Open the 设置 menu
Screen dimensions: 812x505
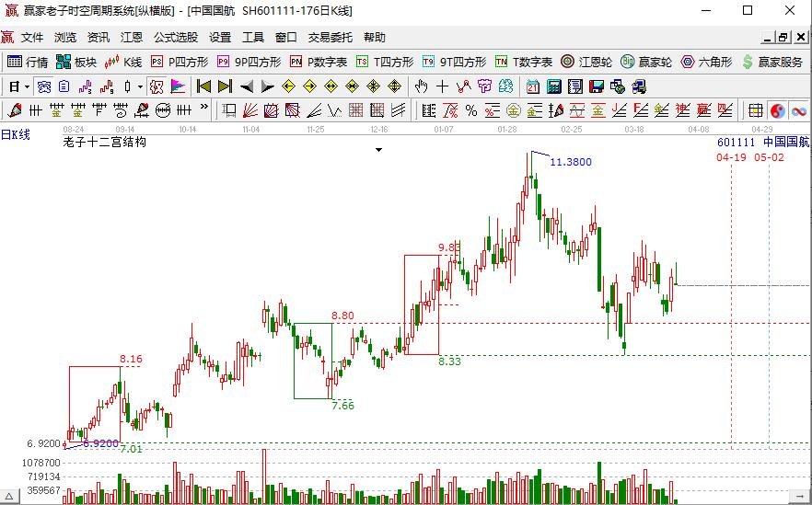coord(220,37)
